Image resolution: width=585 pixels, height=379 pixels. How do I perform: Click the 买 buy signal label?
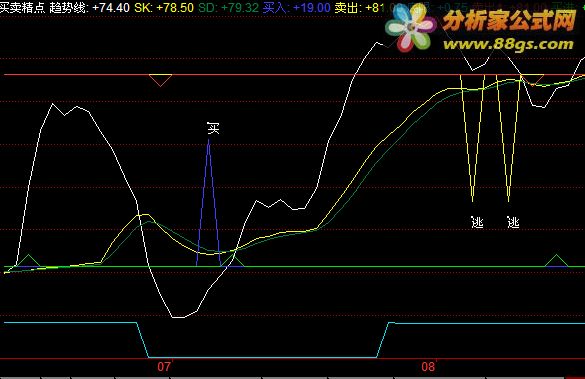213,128
